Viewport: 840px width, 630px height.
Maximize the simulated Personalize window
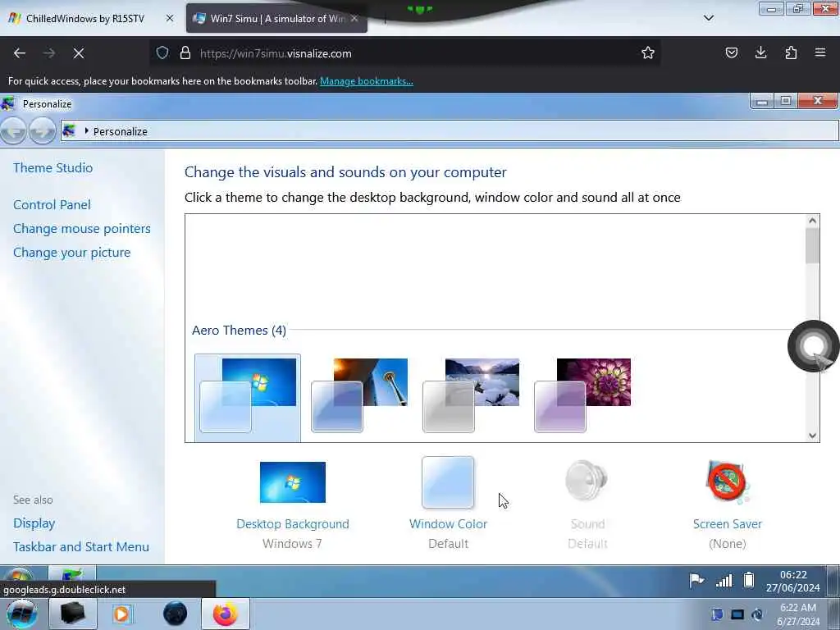785,101
